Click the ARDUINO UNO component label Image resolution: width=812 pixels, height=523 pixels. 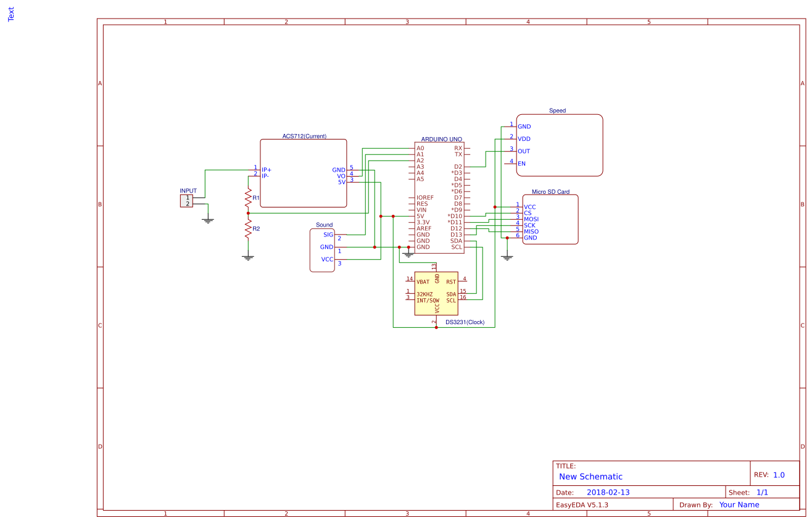(x=441, y=140)
